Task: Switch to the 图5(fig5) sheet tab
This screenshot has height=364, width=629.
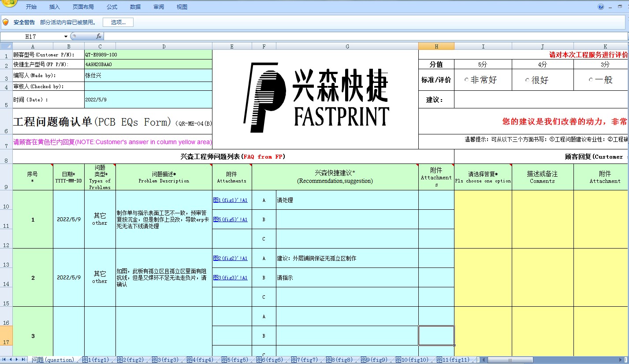Action: point(235,360)
